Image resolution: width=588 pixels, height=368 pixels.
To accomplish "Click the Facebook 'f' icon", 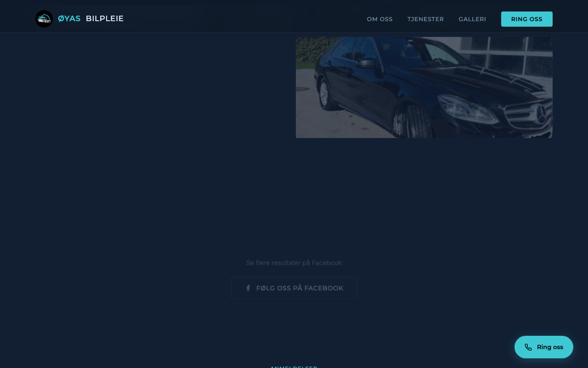I will [x=248, y=288].
